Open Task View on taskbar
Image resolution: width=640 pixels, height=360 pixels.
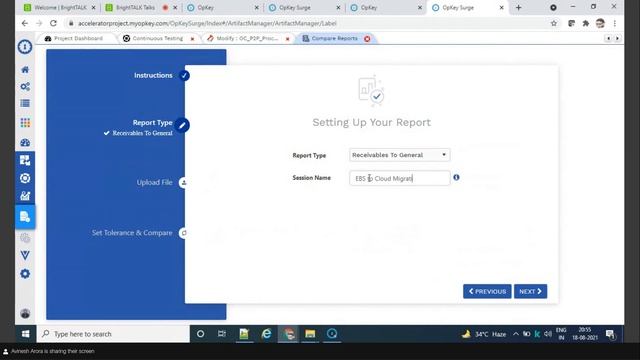click(222, 334)
